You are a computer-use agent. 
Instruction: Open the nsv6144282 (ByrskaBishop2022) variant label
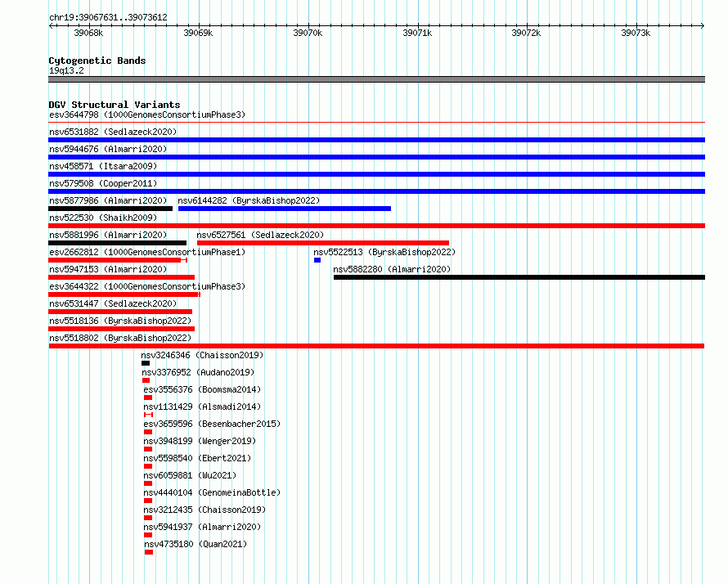click(x=249, y=200)
